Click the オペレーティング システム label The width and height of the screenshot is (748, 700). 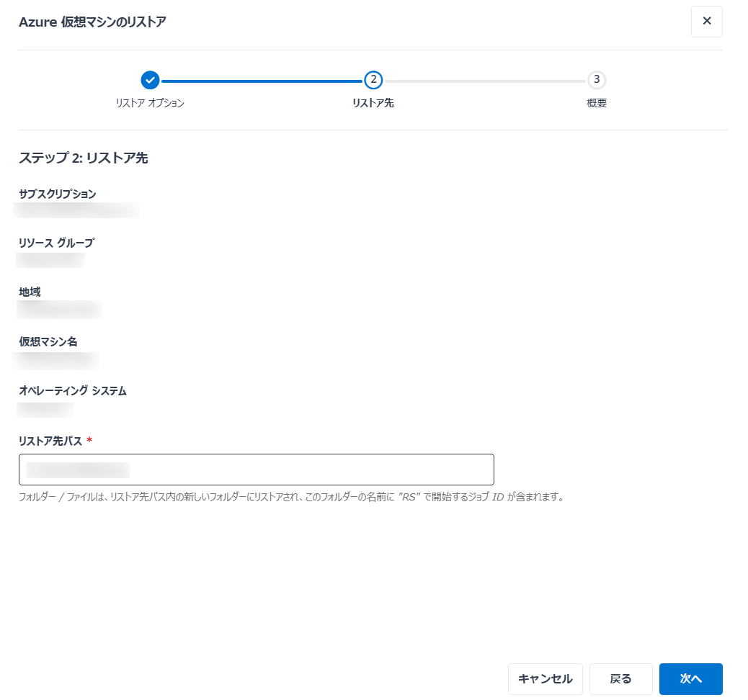pos(73,390)
